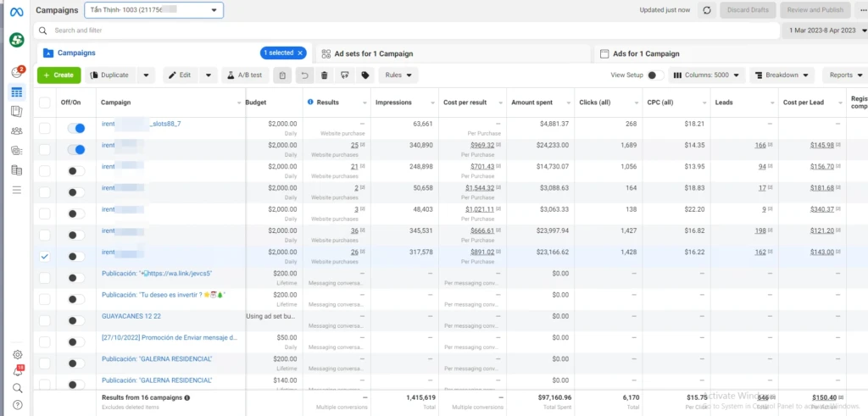Open the sidebar icon with badge 2
The width and height of the screenshot is (868, 416).
coord(17,72)
